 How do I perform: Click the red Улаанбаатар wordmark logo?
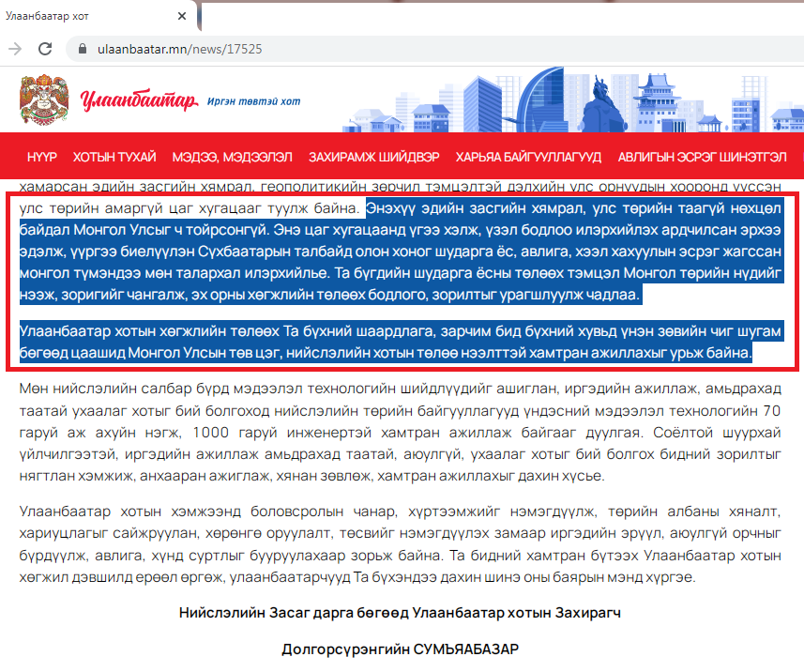coord(139,100)
